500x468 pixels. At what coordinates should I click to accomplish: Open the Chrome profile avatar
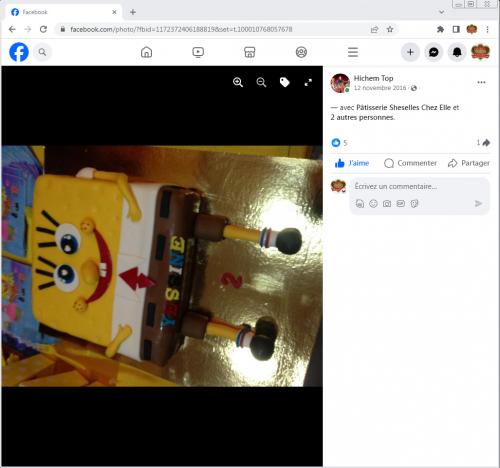pos(472,29)
